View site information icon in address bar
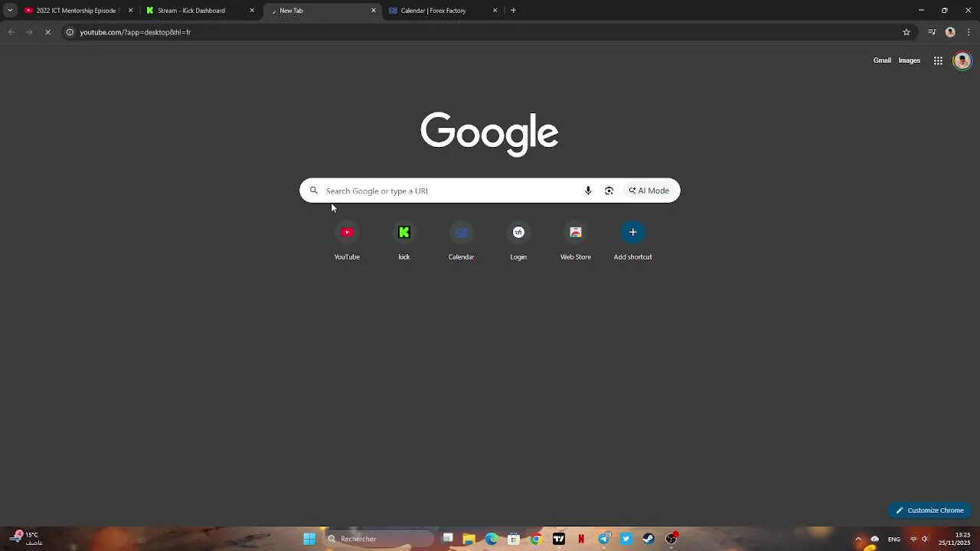The height and width of the screenshot is (551, 980). [x=70, y=32]
